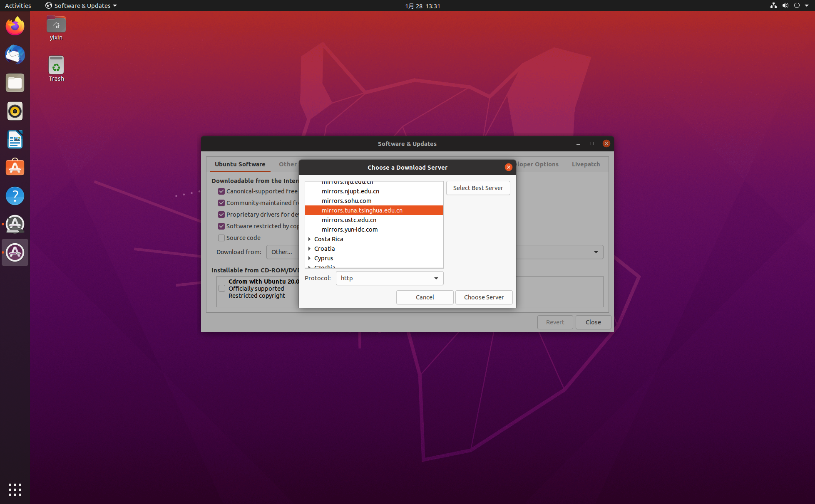
Task: Show Applications grid icon
Action: point(15,489)
